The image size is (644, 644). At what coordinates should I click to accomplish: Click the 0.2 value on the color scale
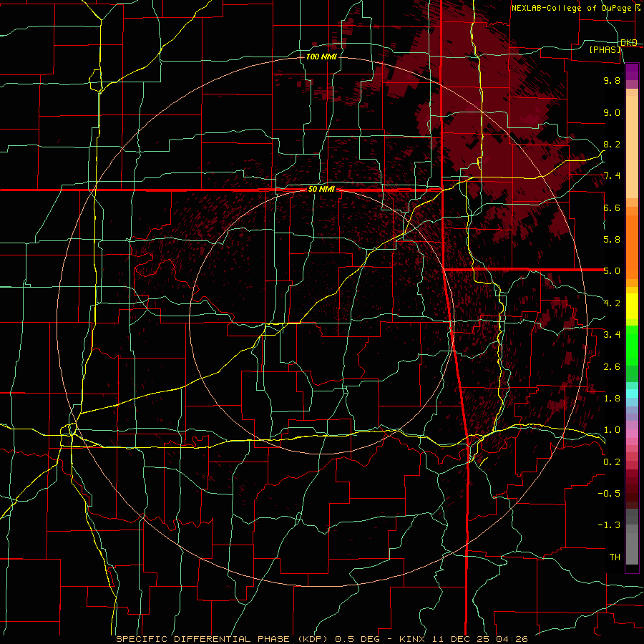(612, 462)
